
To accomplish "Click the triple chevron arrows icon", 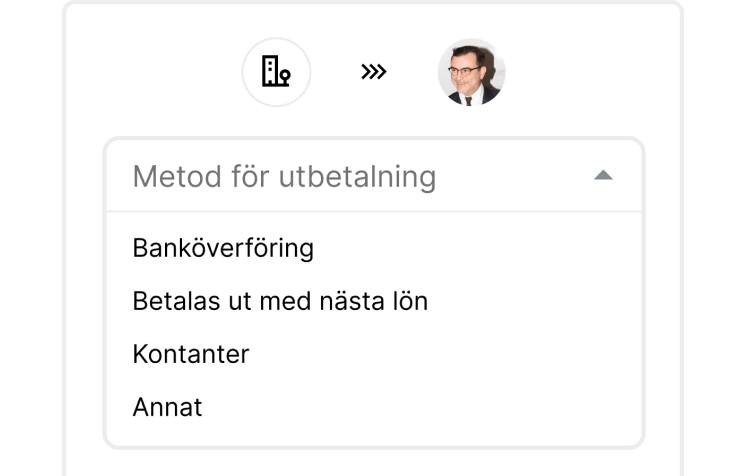I will (374, 72).
